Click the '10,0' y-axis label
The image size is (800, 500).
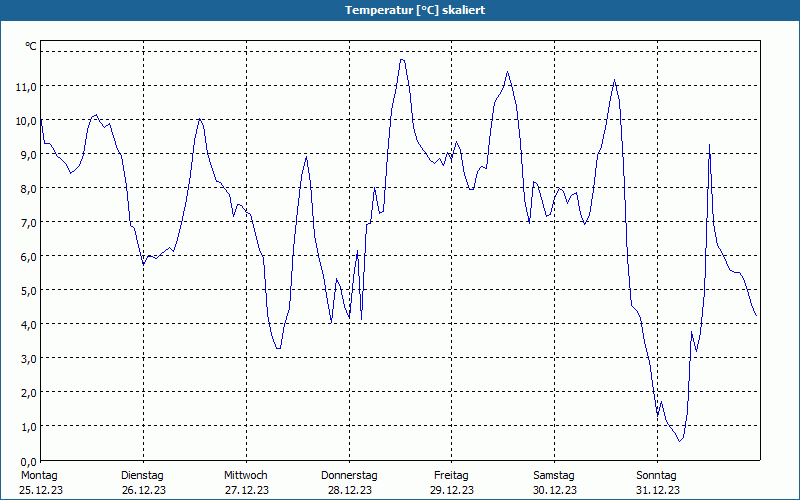[26, 121]
